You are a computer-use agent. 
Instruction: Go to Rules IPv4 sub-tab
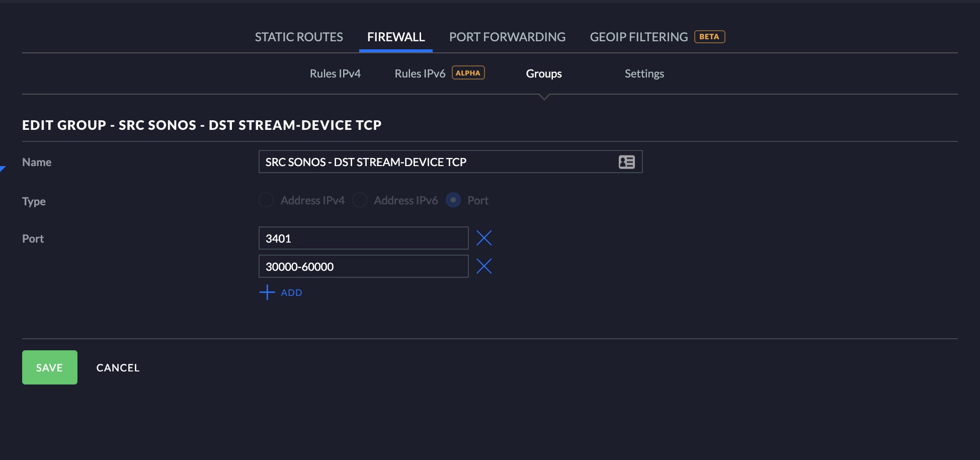335,73
